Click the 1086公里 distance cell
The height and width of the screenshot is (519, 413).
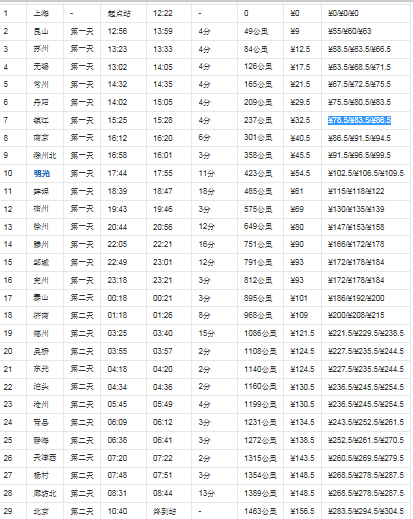tap(260, 333)
